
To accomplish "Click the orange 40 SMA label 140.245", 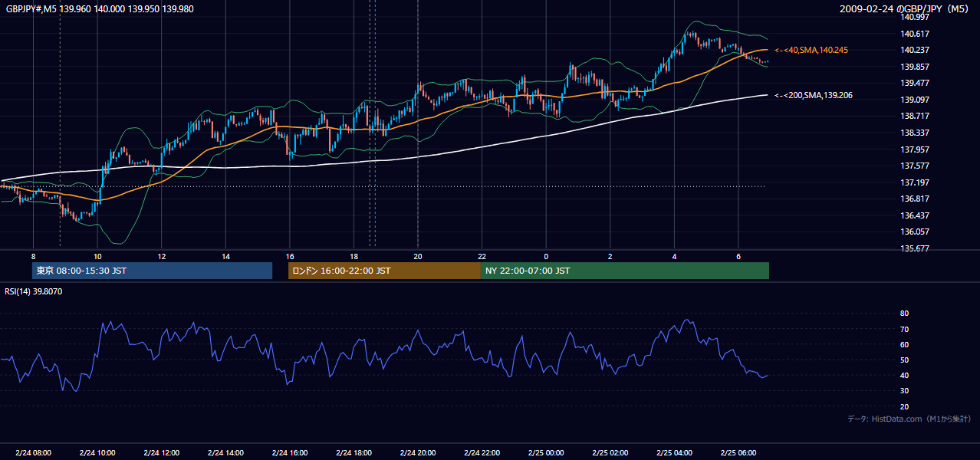I will pyautogui.click(x=811, y=50).
